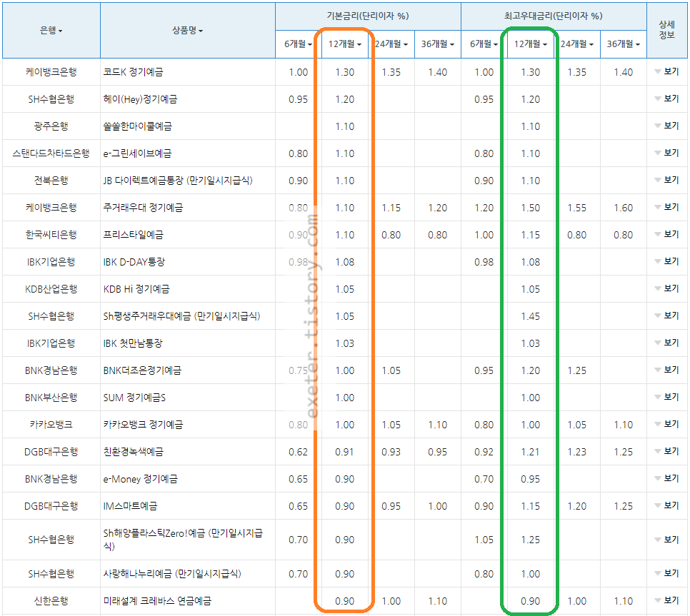Select product name 미래설계 크레바스 연금예금
The height and width of the screenshot is (616, 690).
point(157,601)
